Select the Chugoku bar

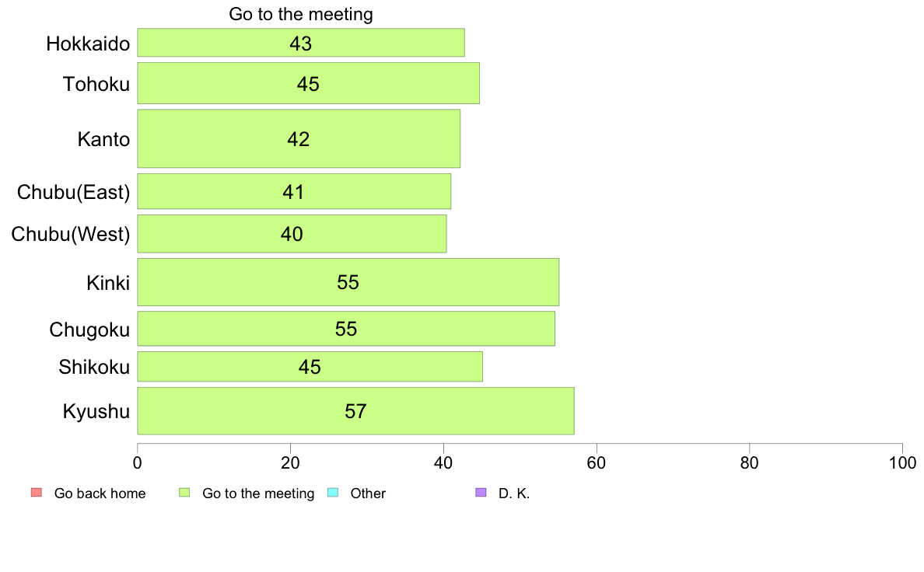pos(346,329)
